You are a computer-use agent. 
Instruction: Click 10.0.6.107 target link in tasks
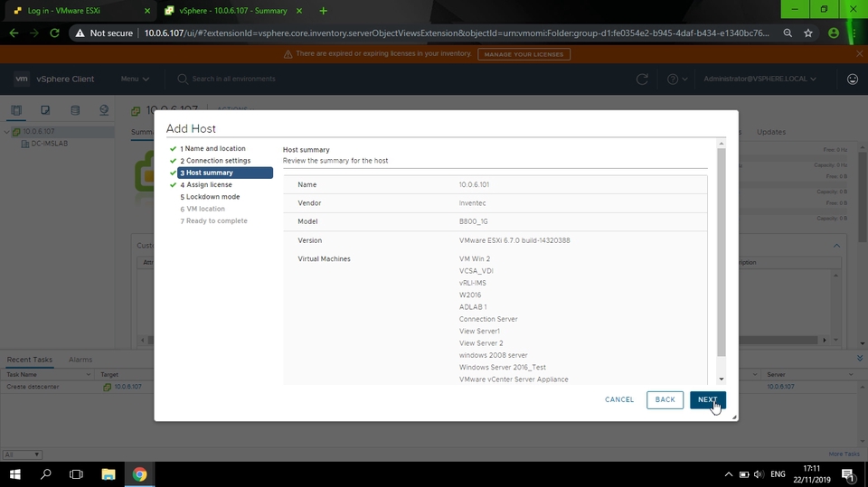[x=127, y=387]
